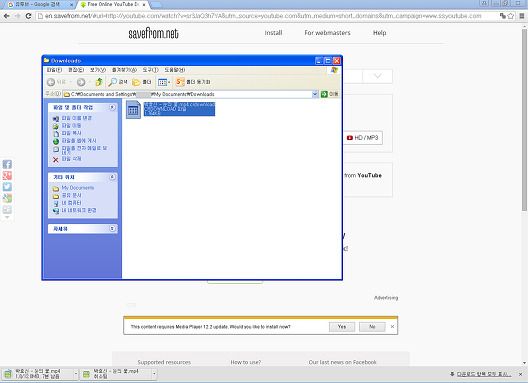Open the Search (검색) toolbar button
The height and width of the screenshot is (383, 530).
tap(118, 82)
